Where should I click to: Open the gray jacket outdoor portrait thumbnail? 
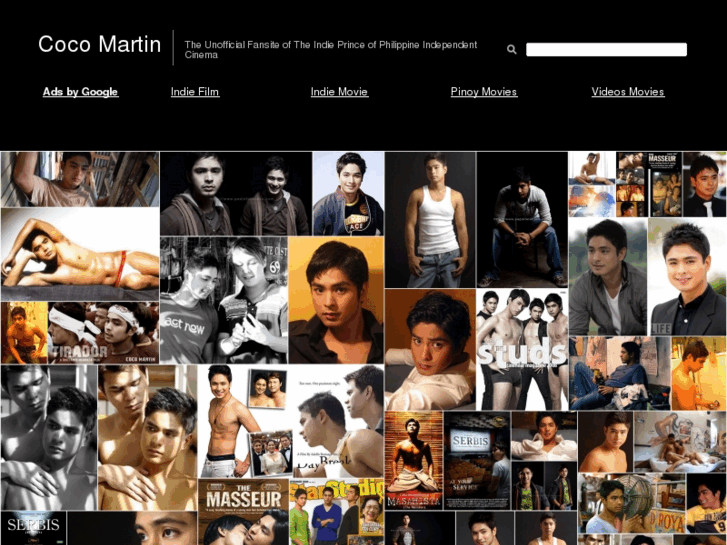[x=608, y=277]
